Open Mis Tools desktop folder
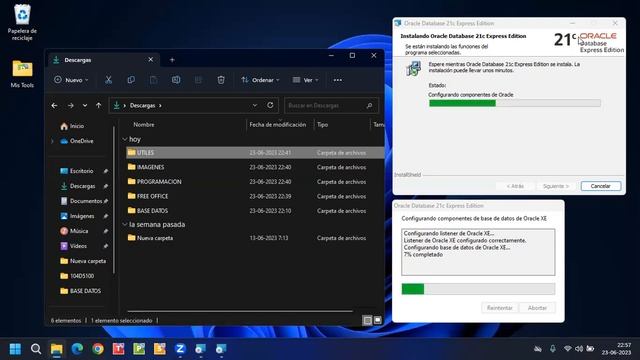The height and width of the screenshot is (360, 640). (x=22, y=73)
